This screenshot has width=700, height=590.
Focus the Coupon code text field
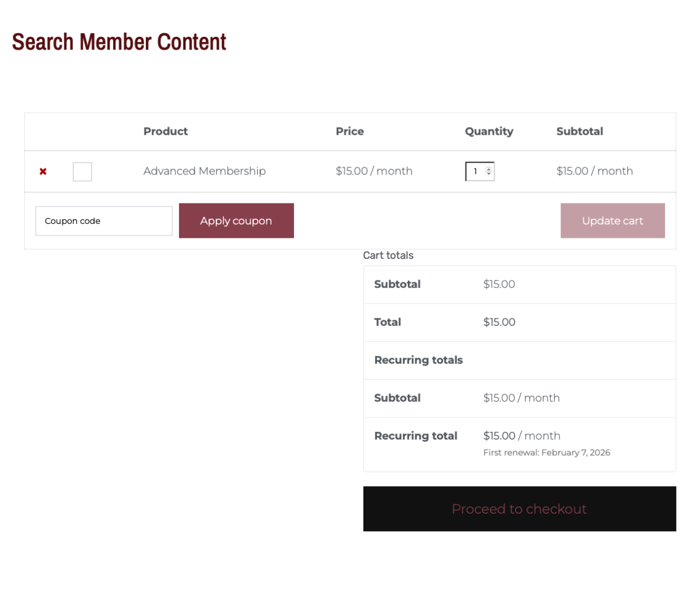point(104,221)
